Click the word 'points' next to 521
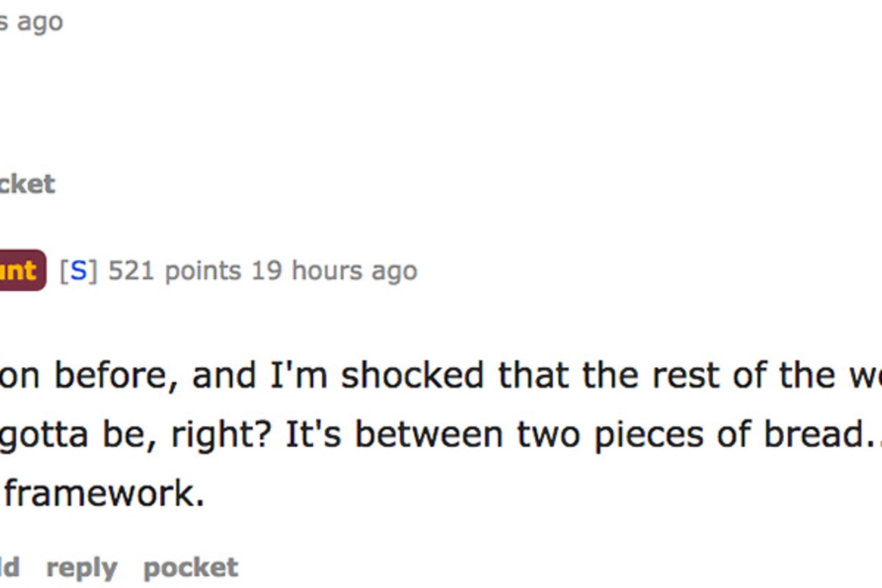 (203, 271)
